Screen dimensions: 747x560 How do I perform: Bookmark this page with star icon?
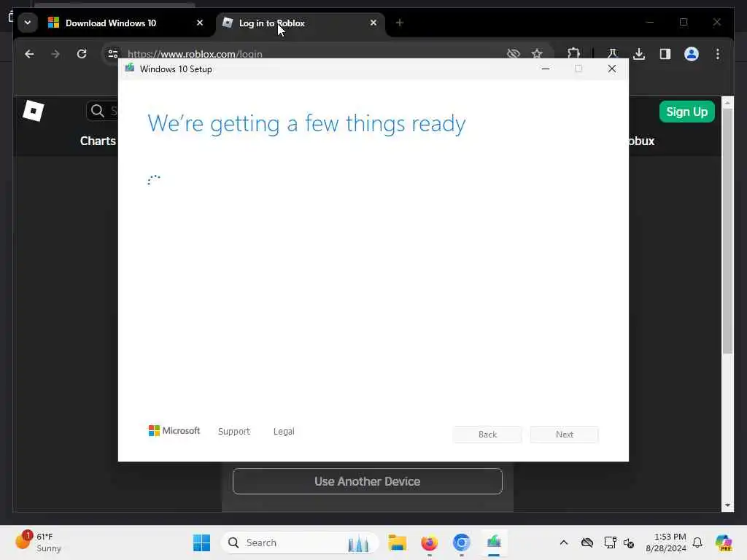point(538,54)
